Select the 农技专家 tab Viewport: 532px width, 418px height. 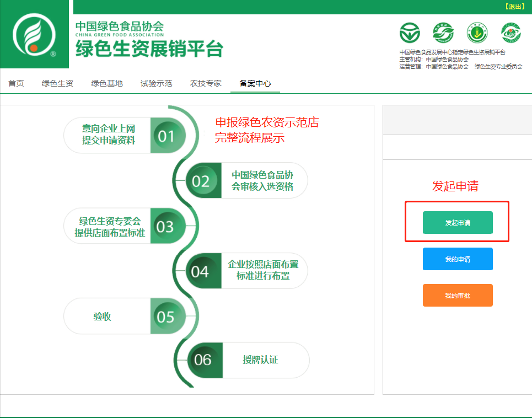click(206, 83)
